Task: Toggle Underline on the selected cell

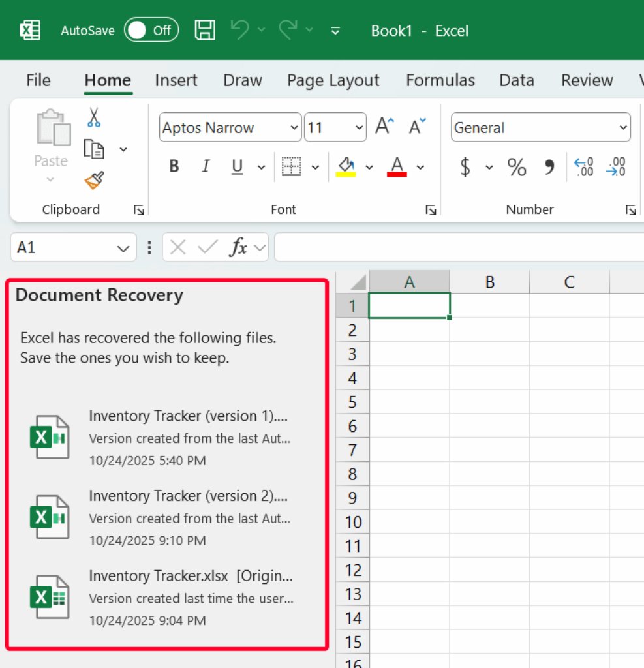Action: coord(236,166)
